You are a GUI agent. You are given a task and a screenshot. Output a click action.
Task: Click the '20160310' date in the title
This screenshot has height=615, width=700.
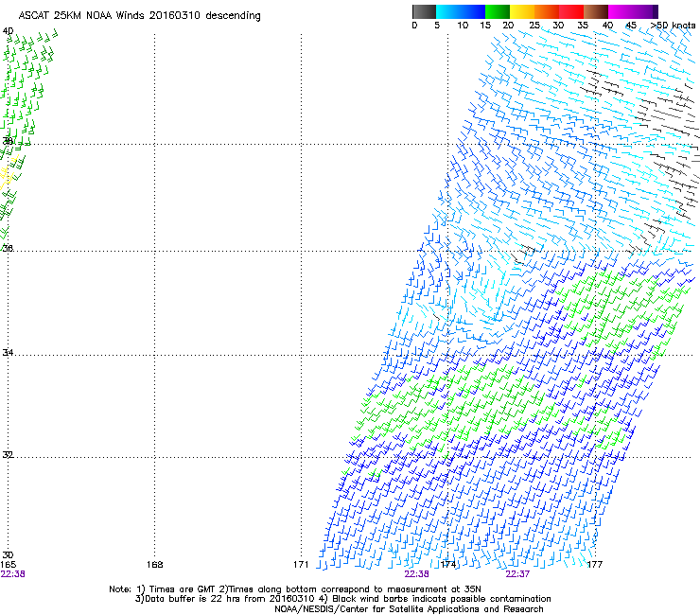175,15
